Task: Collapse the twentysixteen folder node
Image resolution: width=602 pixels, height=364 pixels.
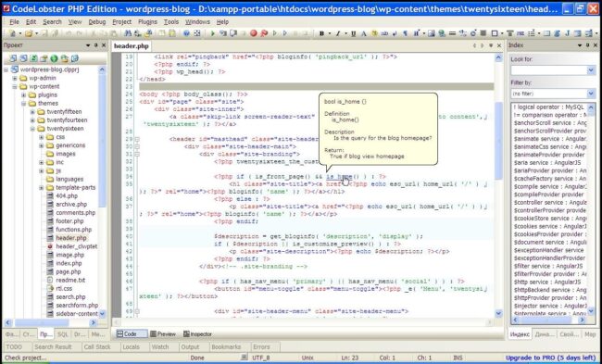Action: (32, 129)
